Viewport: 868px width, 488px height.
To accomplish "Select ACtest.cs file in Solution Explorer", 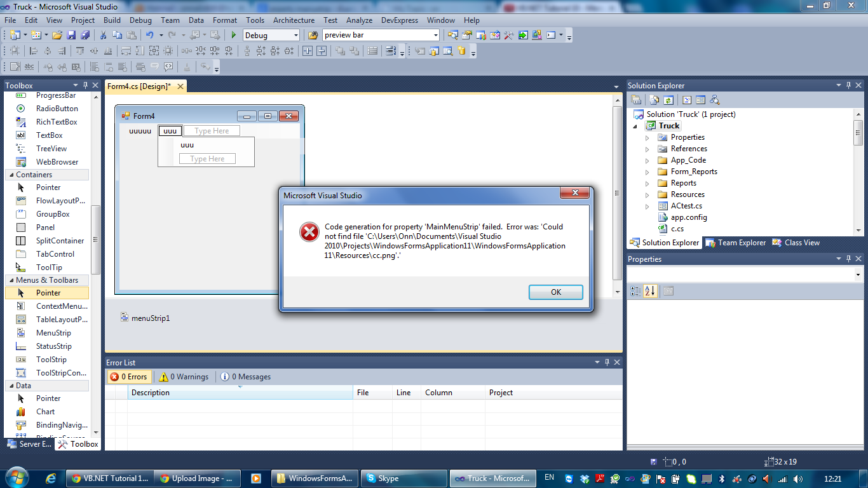I will click(686, 206).
